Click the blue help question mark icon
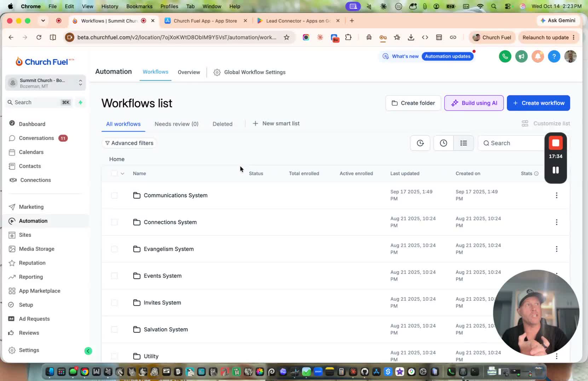The width and height of the screenshot is (588, 381). coord(554,57)
